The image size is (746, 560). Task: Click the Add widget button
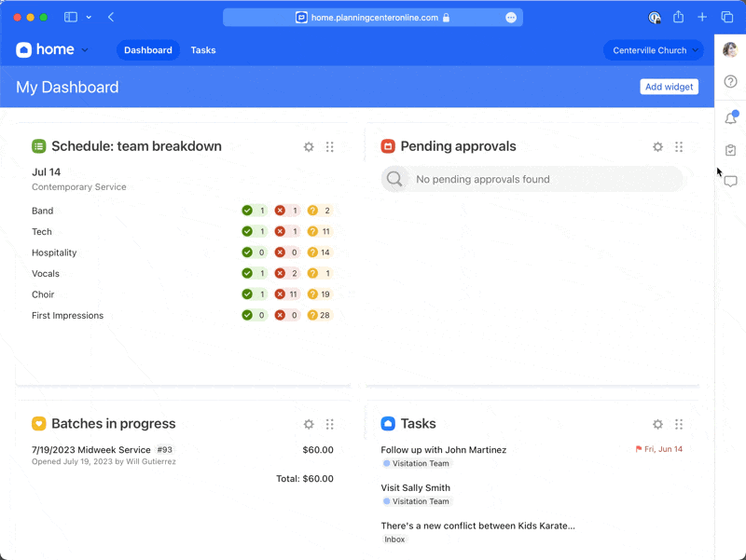pyautogui.click(x=669, y=87)
